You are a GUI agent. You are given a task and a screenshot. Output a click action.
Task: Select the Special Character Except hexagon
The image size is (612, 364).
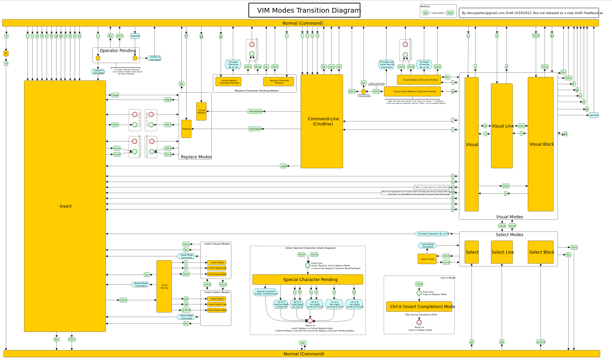pos(266,292)
